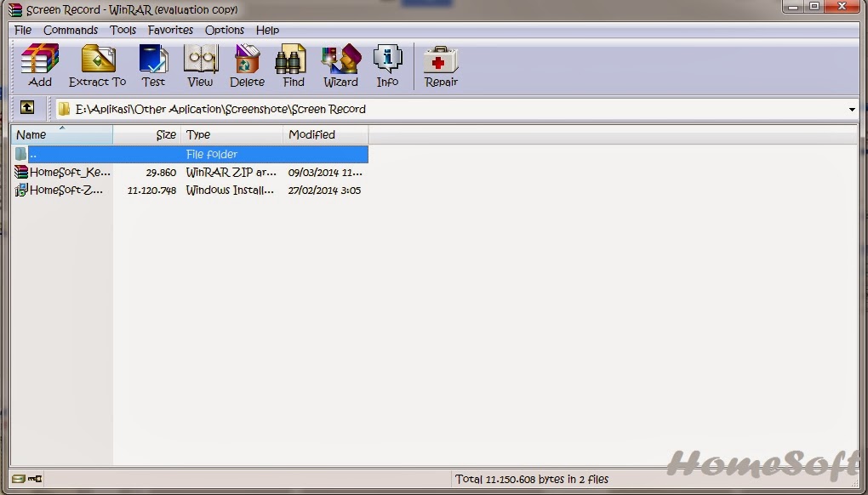This screenshot has height=495, width=868.
Task: Click the Repair archive icon
Action: click(x=440, y=64)
